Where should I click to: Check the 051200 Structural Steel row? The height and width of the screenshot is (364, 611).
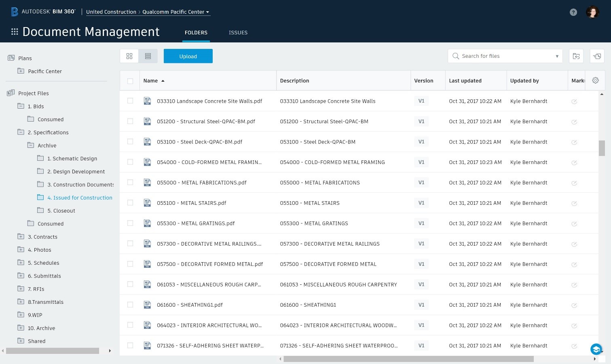(130, 121)
